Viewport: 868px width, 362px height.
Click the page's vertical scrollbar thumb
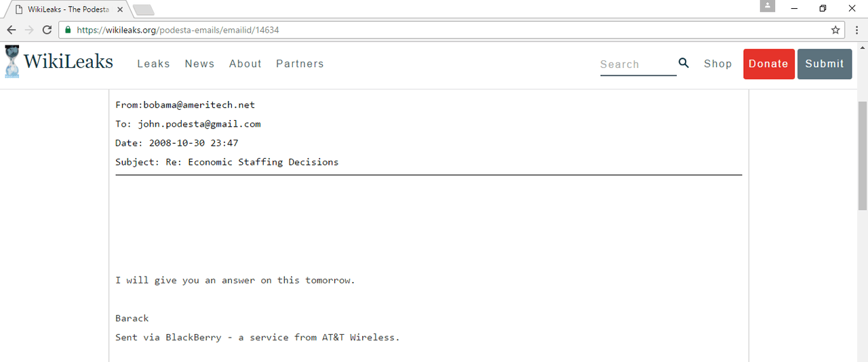[863, 156]
